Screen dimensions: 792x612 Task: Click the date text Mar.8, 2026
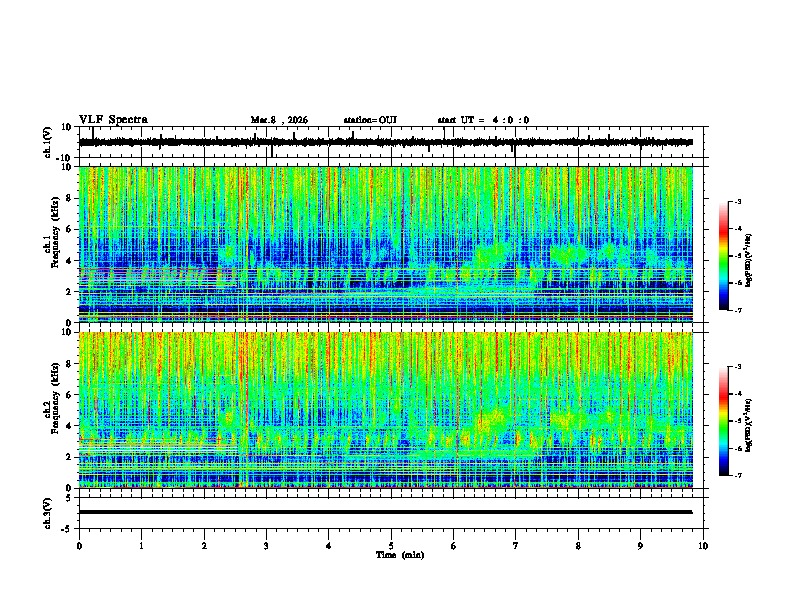tap(279, 120)
